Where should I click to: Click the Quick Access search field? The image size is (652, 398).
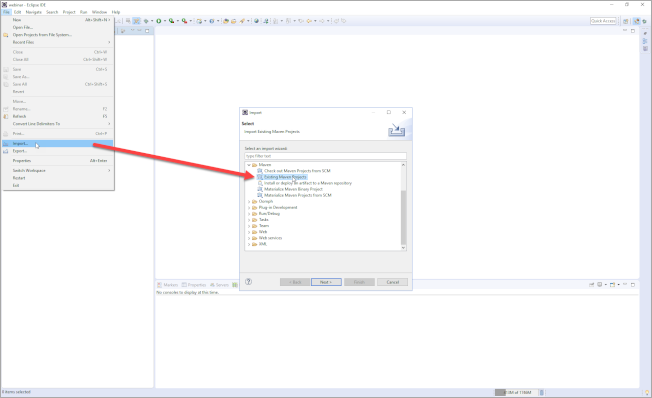coord(603,21)
